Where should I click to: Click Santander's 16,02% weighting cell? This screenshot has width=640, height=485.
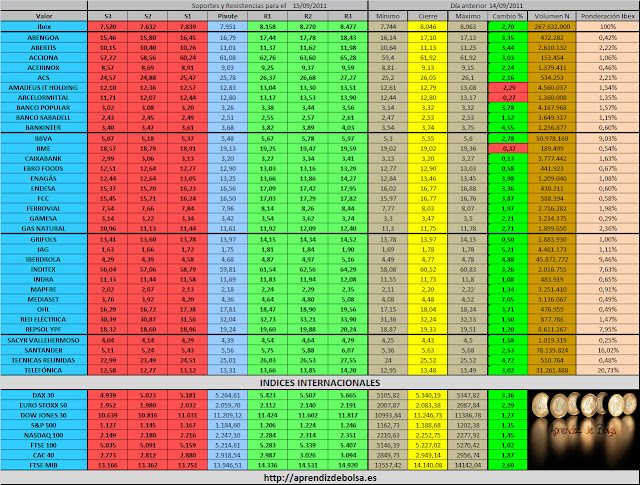click(608, 350)
